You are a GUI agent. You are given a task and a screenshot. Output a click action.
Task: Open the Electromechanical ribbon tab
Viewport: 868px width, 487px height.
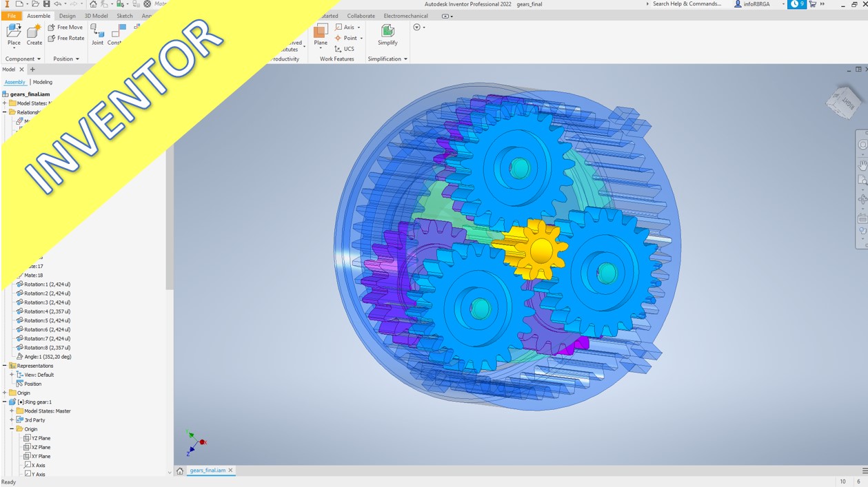tap(405, 16)
